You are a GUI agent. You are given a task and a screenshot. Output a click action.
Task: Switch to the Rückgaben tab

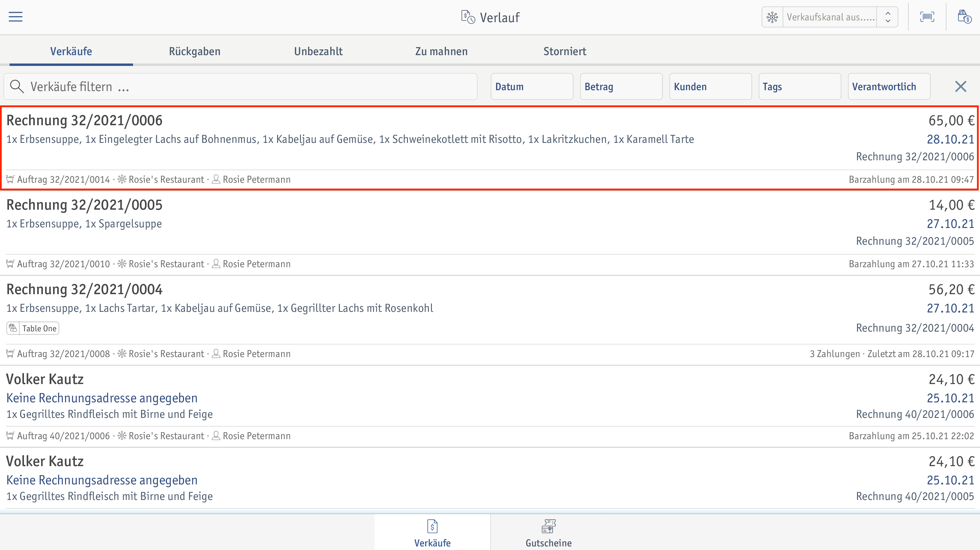[195, 51]
